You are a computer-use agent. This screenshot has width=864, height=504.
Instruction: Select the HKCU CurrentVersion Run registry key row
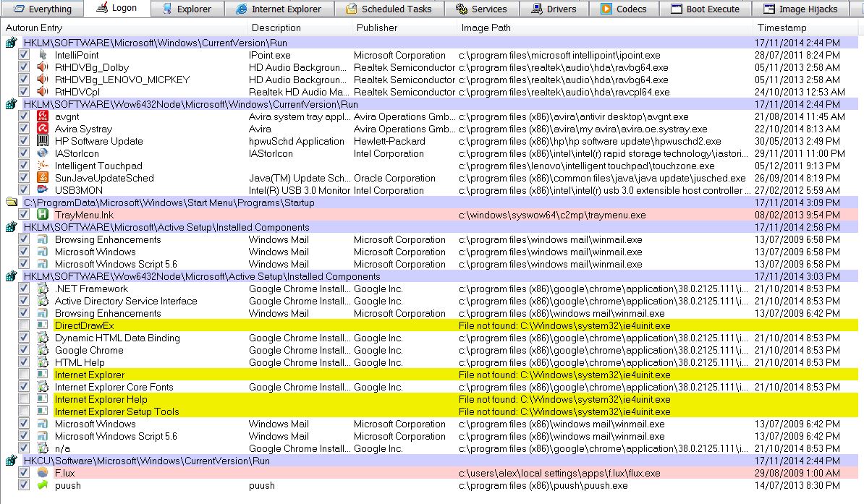pyautogui.click(x=146, y=461)
